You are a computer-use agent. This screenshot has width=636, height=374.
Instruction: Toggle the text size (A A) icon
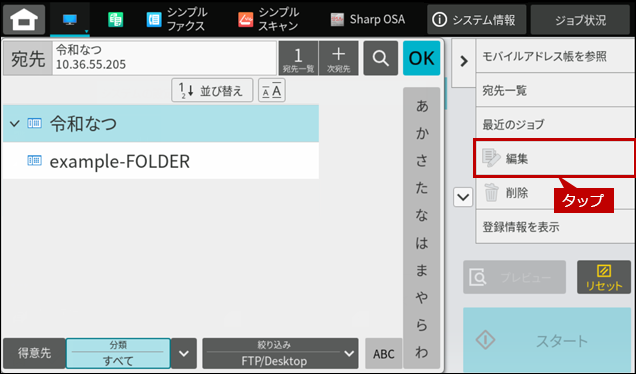pos(271,90)
